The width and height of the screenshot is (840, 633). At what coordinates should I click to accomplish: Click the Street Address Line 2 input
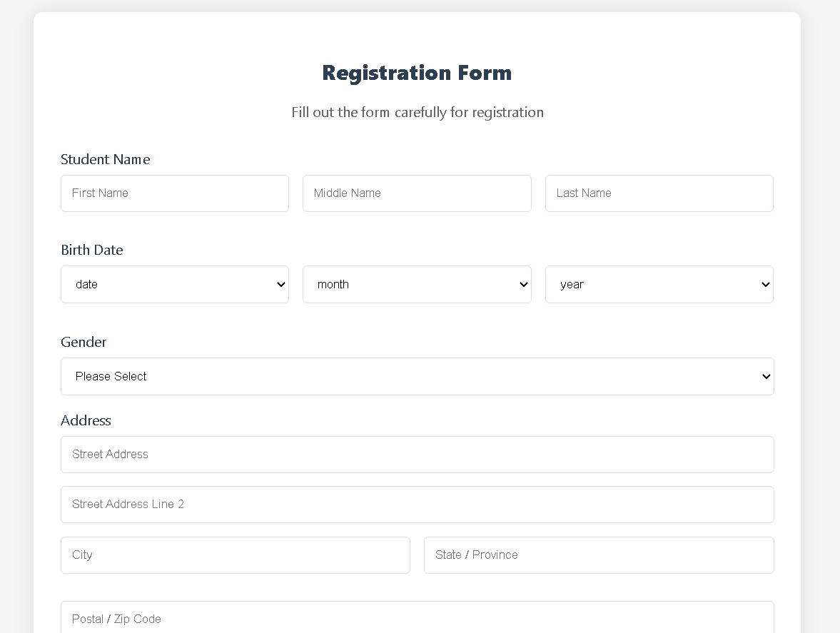(417, 504)
